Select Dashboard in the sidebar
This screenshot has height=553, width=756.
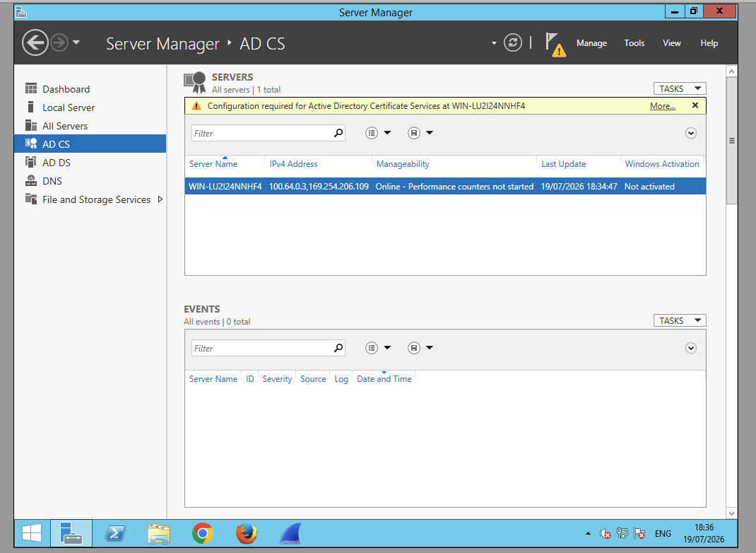[90, 89]
